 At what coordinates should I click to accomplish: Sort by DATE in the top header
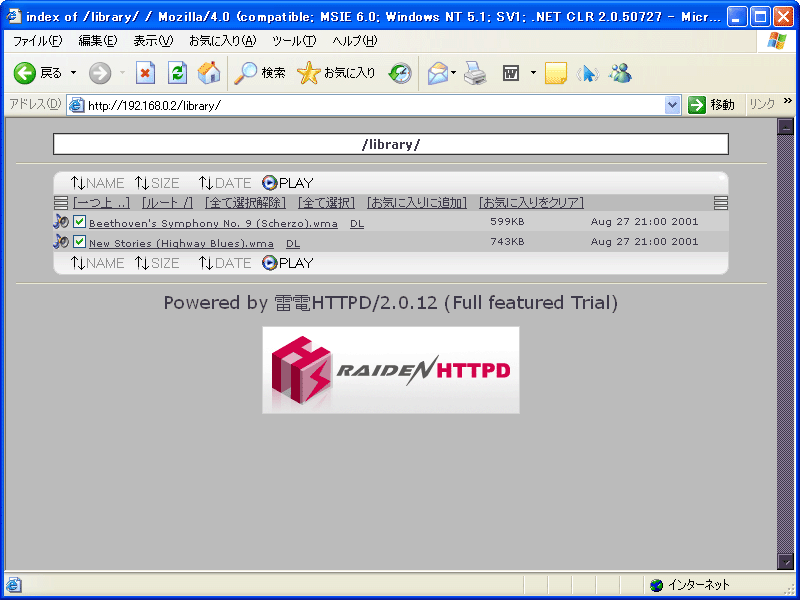(225, 183)
